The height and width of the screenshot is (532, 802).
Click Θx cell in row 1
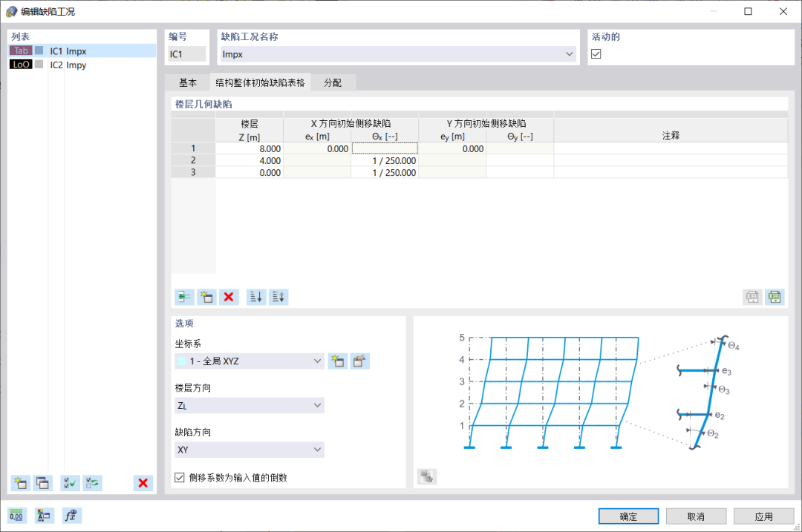point(385,148)
